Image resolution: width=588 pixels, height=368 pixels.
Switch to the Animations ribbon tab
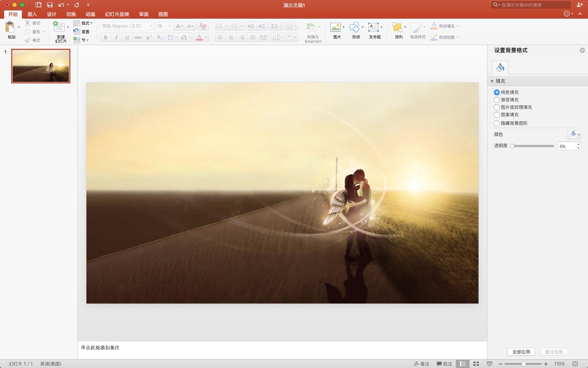(90, 14)
